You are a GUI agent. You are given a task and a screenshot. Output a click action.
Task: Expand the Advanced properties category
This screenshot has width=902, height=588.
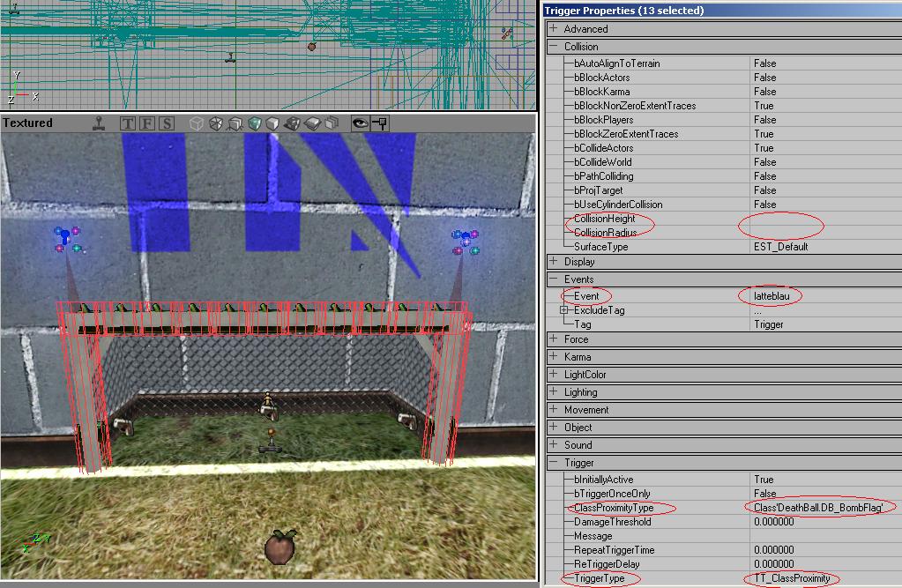click(x=553, y=29)
